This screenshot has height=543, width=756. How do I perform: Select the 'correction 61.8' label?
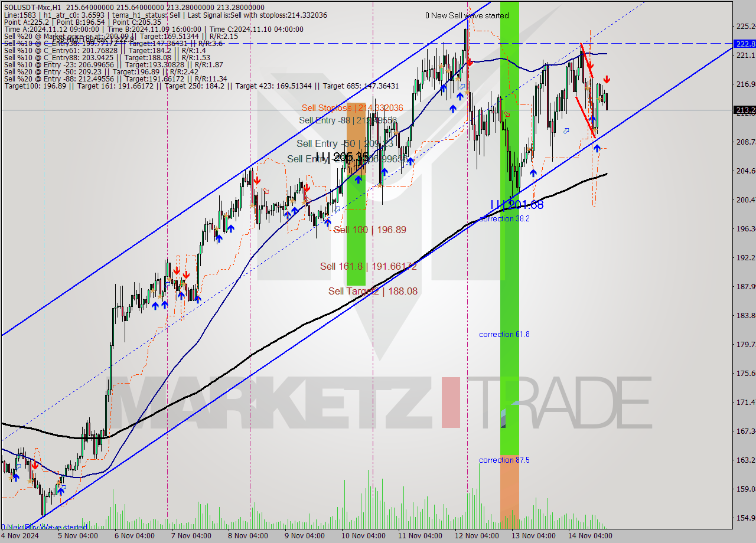(504, 334)
